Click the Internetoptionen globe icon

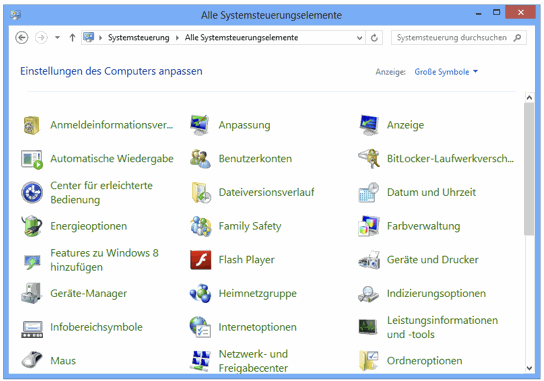pyautogui.click(x=200, y=327)
